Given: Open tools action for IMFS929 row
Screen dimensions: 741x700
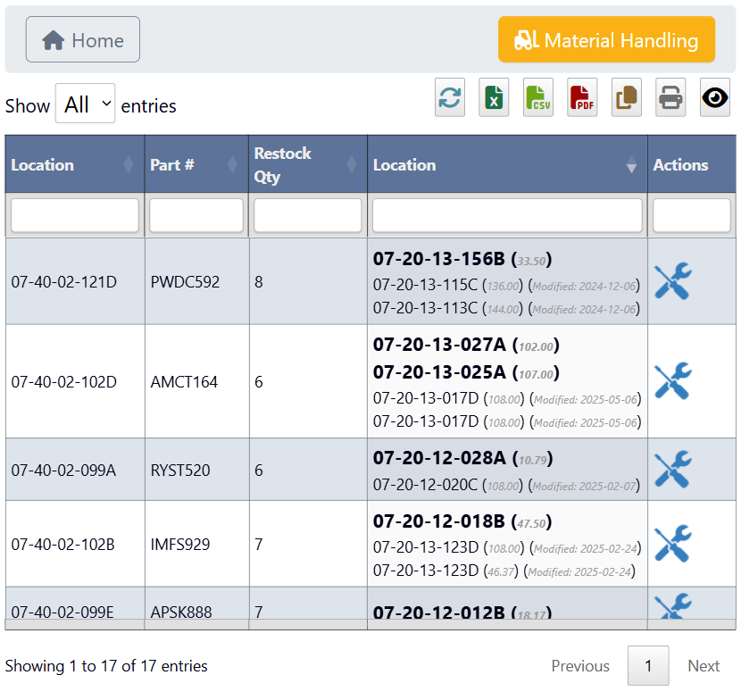Looking at the screenshot, I should tap(673, 544).
